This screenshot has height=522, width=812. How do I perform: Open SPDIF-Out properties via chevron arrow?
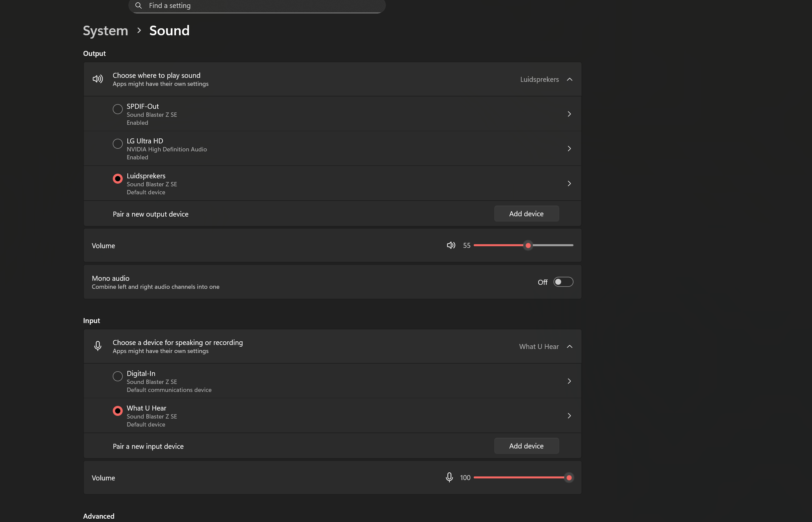(x=569, y=114)
